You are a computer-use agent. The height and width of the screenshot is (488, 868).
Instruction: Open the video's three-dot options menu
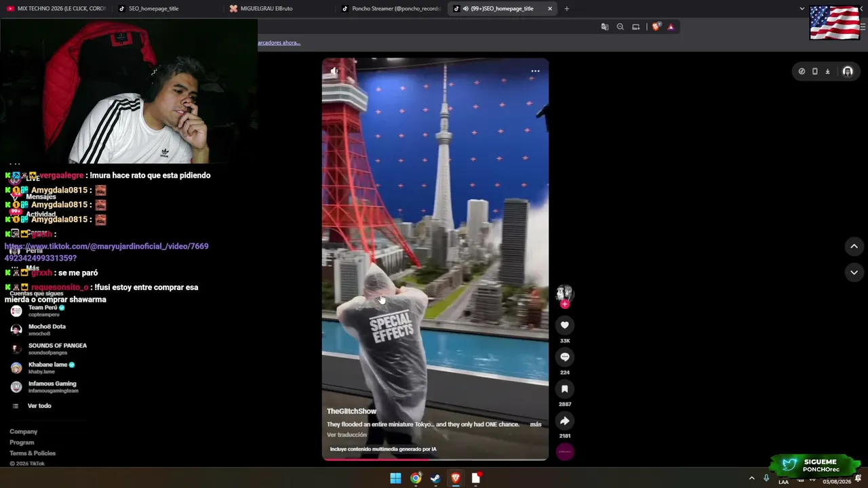535,70
